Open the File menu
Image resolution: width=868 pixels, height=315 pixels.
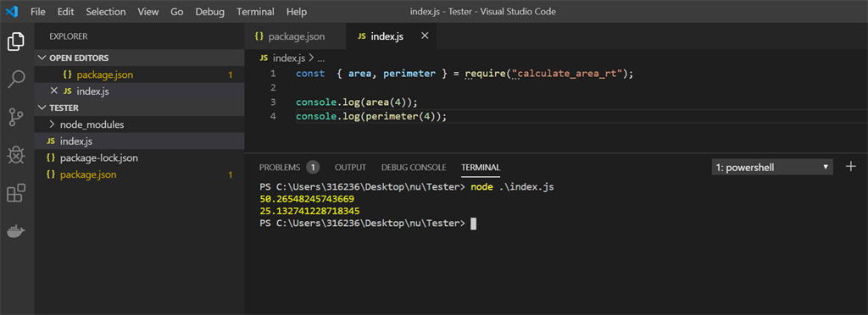[x=38, y=12]
